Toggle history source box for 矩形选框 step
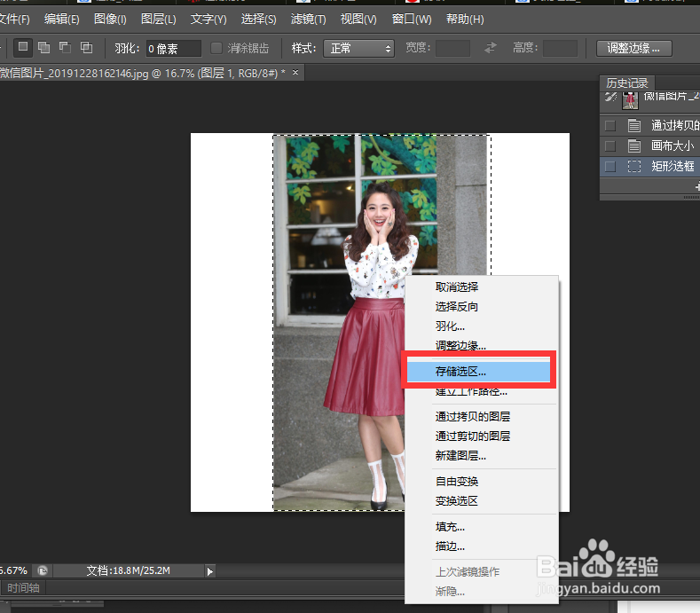Viewport: 700px width, 613px height. (x=610, y=167)
